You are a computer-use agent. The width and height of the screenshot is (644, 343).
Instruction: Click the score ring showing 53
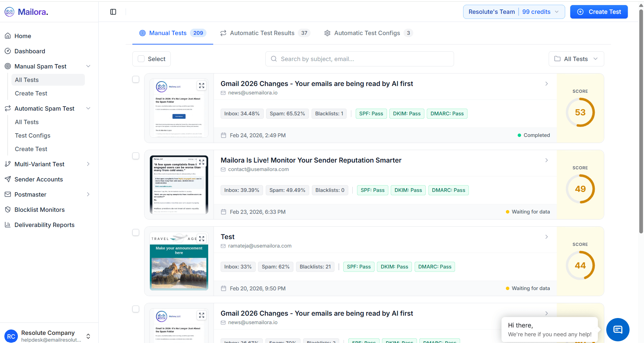580,112
